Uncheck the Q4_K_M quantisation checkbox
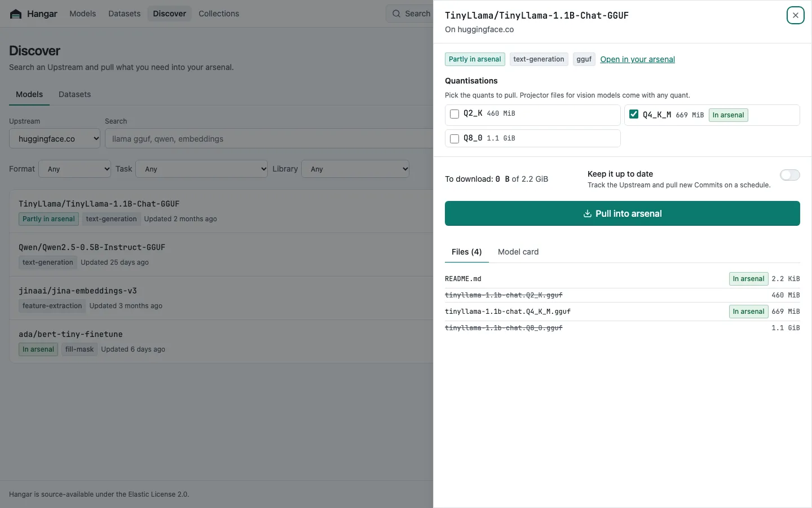This screenshot has height=508, width=812. click(x=634, y=114)
